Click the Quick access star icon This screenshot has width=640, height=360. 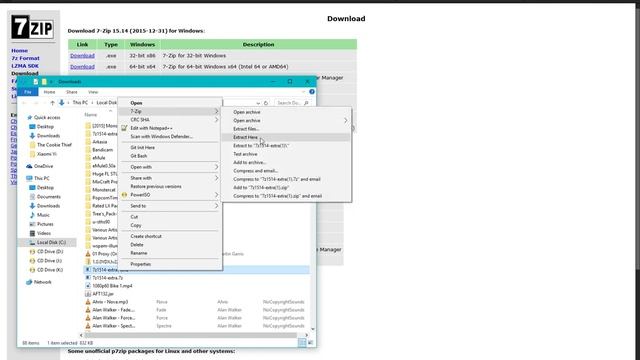click(29, 118)
